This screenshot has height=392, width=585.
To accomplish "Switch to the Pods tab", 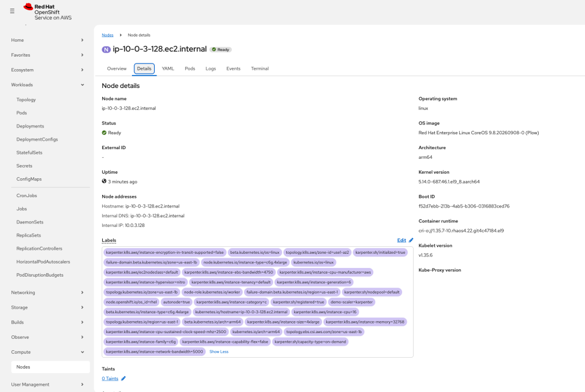I will click(x=190, y=69).
